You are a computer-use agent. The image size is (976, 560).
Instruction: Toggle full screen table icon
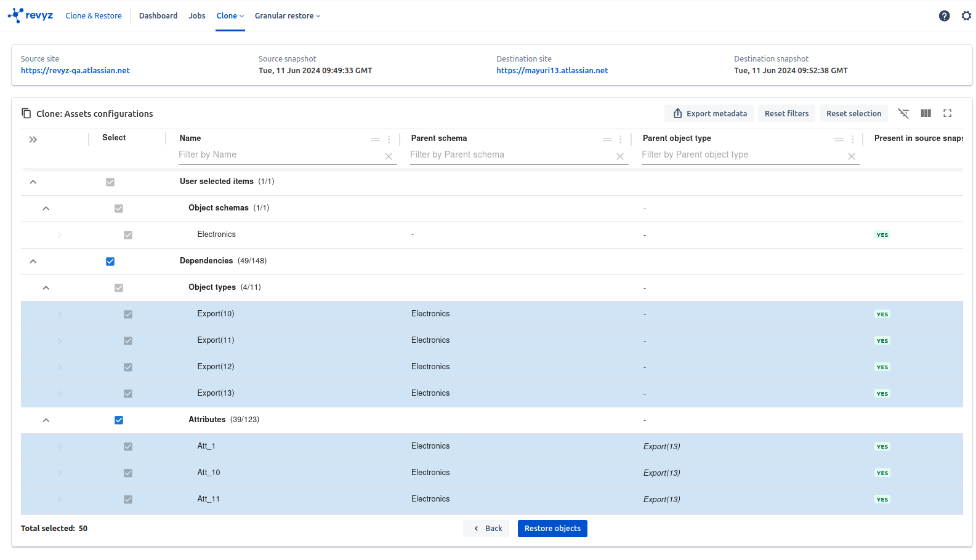pyautogui.click(x=948, y=113)
